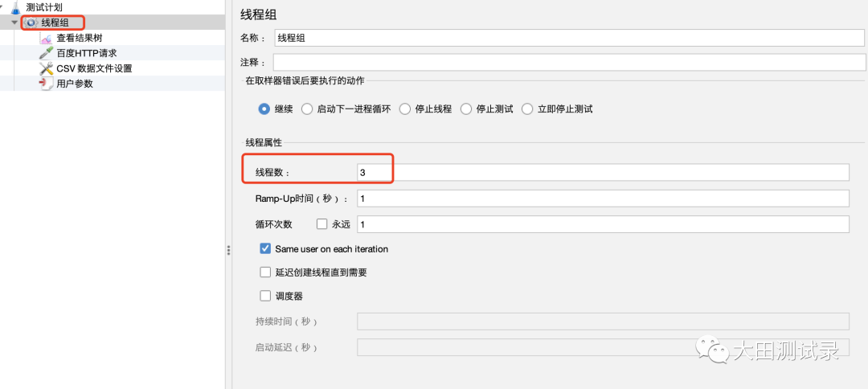Click the 线程组 panel heading

(x=259, y=15)
